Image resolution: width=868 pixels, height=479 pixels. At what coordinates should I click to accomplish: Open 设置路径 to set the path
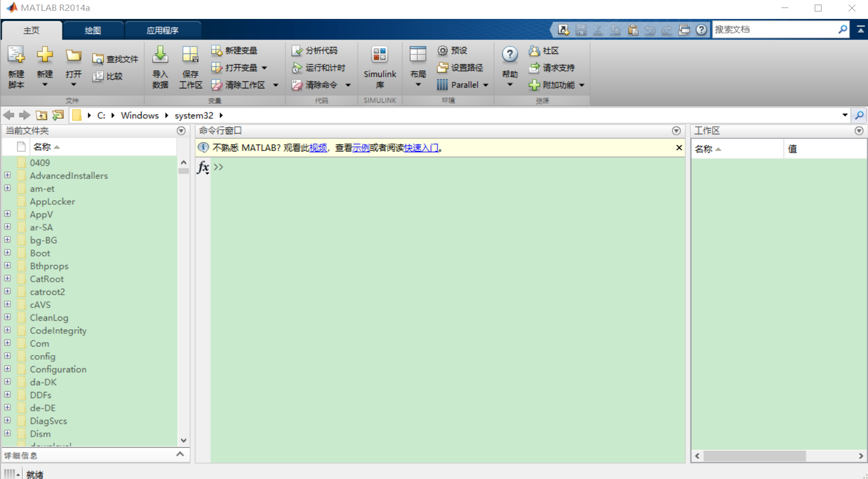tap(459, 67)
